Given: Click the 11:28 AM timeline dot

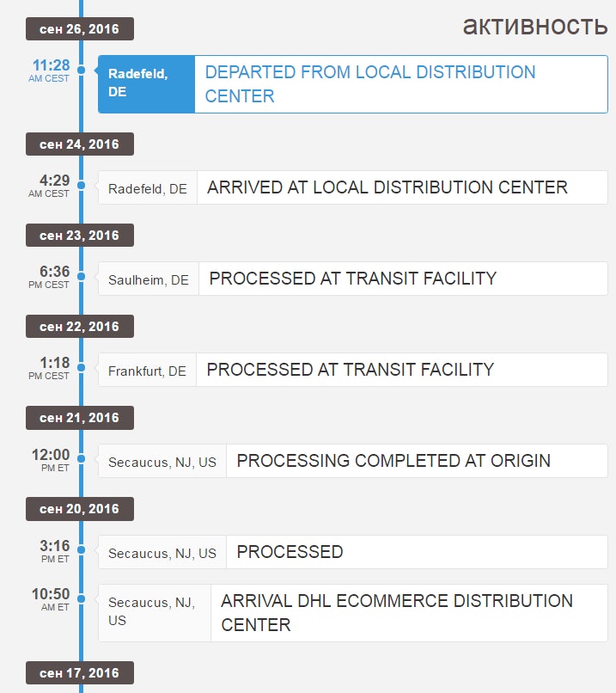Looking at the screenshot, I should pyautogui.click(x=81, y=71).
